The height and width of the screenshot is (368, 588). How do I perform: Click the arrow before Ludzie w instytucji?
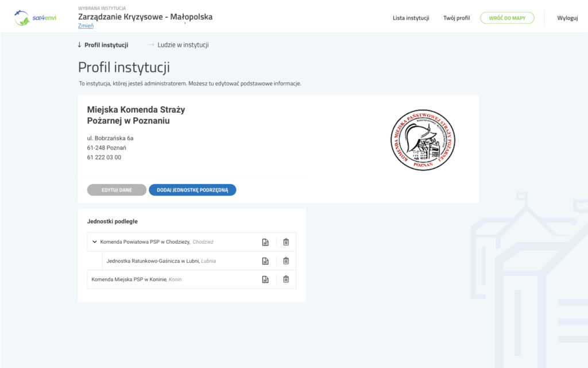point(150,44)
